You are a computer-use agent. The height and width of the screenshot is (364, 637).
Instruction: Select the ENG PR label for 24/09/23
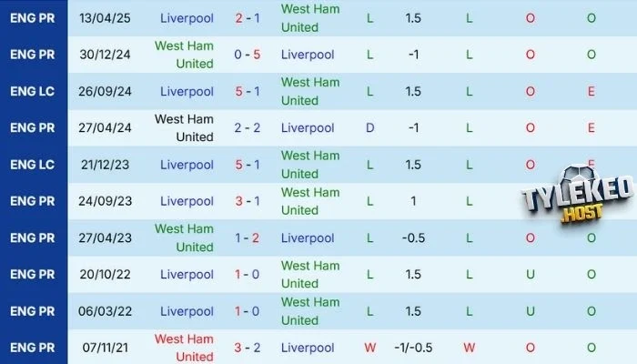coord(33,201)
